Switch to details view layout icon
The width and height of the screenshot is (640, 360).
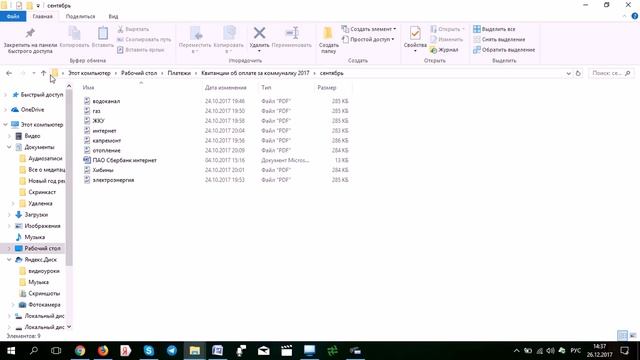622,336
